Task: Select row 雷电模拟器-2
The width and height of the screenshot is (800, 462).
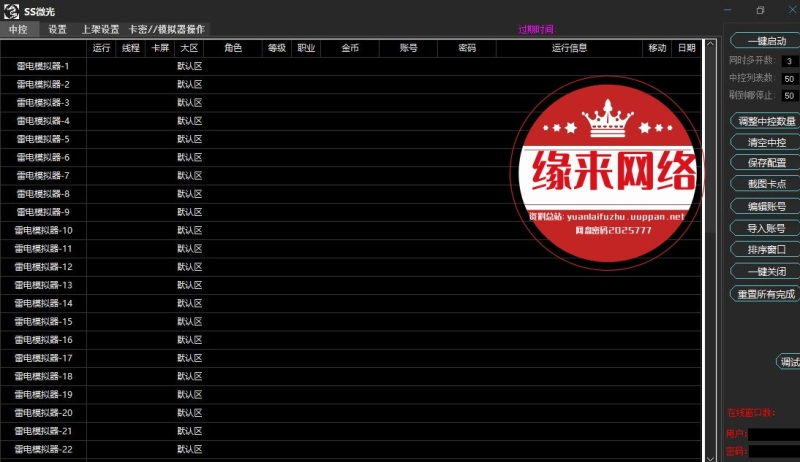Action: coord(351,85)
